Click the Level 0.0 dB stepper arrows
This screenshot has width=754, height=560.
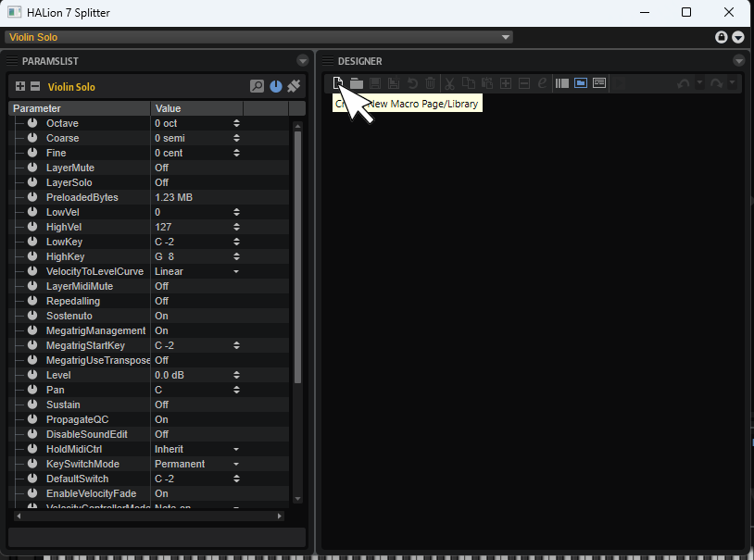[236, 376]
